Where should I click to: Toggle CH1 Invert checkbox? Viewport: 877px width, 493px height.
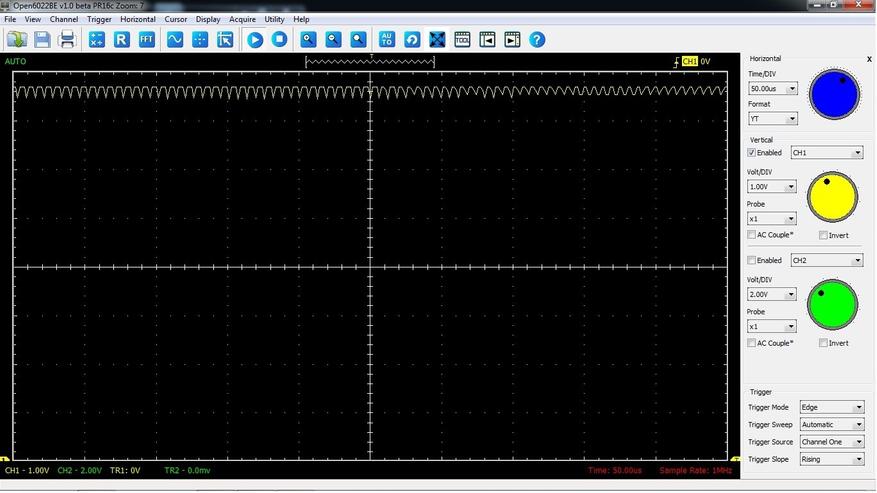[823, 235]
